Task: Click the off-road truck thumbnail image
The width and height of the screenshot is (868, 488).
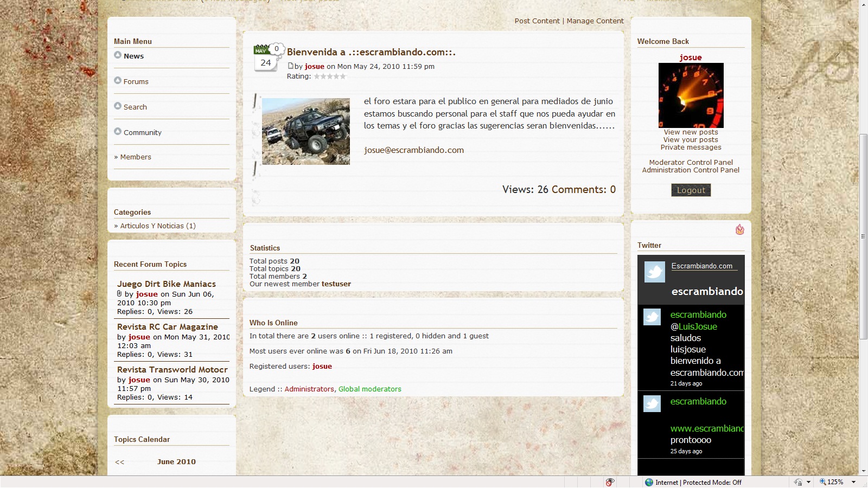Action: (x=306, y=131)
